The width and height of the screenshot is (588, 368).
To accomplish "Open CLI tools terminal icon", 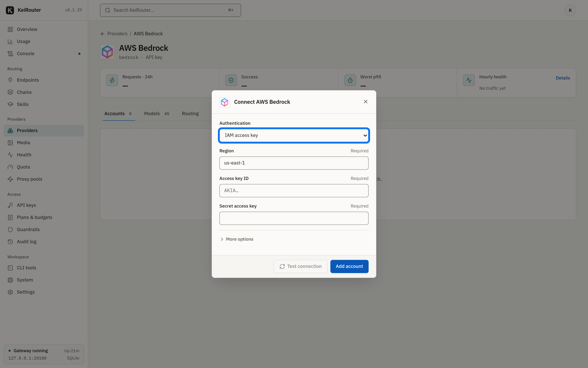I will click(10, 268).
